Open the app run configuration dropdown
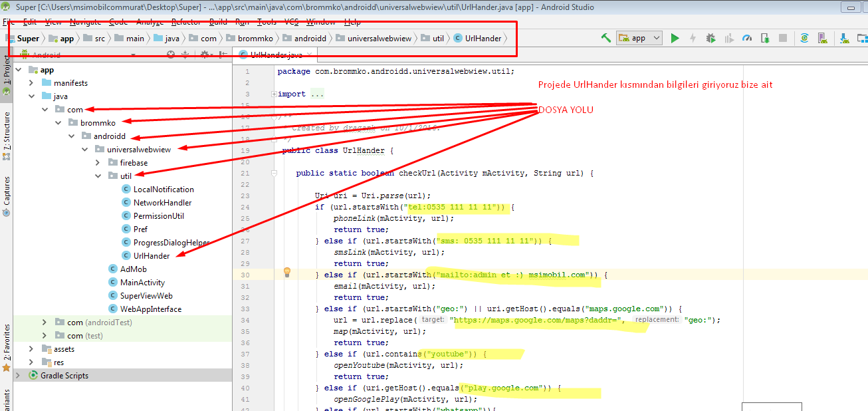The width and height of the screenshot is (868, 411). (639, 38)
